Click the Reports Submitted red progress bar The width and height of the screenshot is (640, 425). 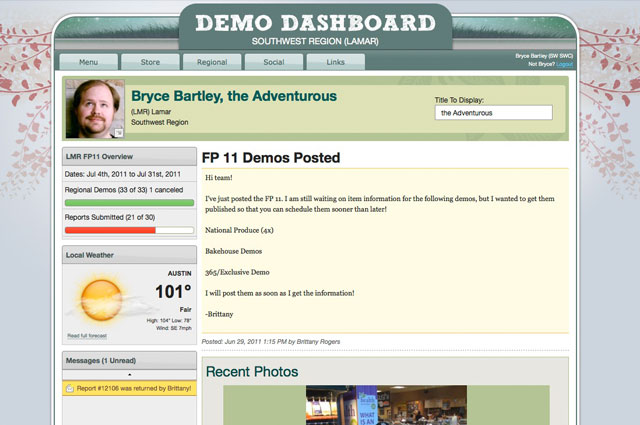click(x=129, y=230)
